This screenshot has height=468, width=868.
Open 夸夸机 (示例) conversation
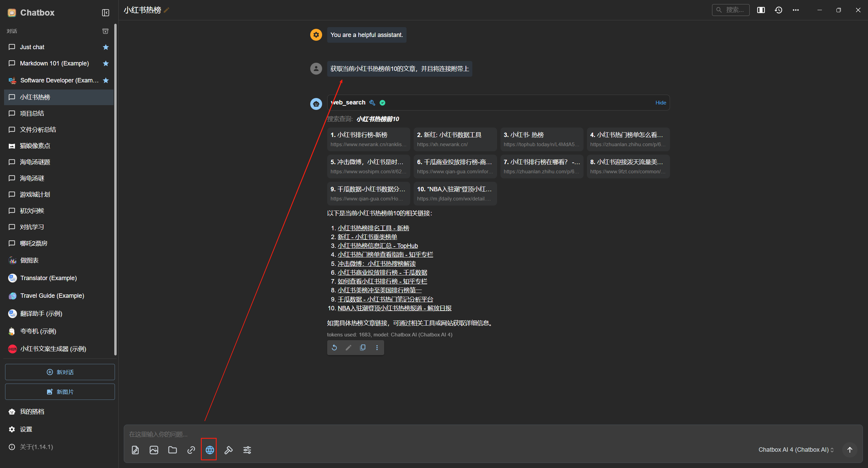tap(59, 331)
